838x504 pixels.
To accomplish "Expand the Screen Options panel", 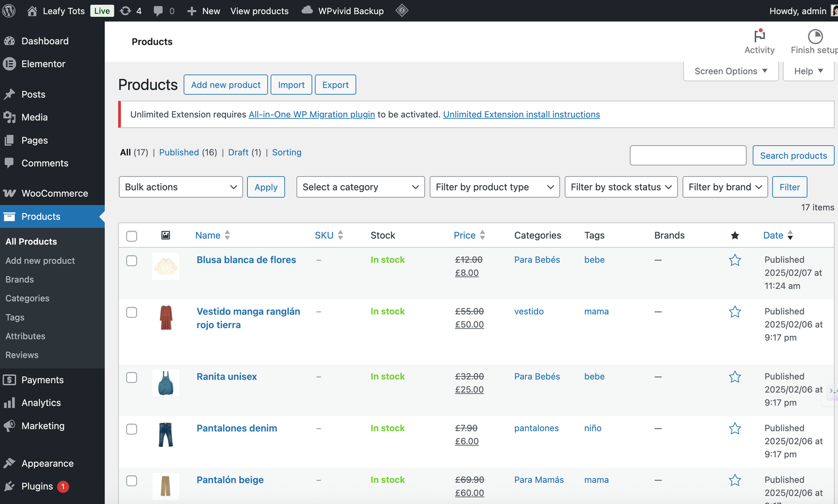I will point(730,71).
